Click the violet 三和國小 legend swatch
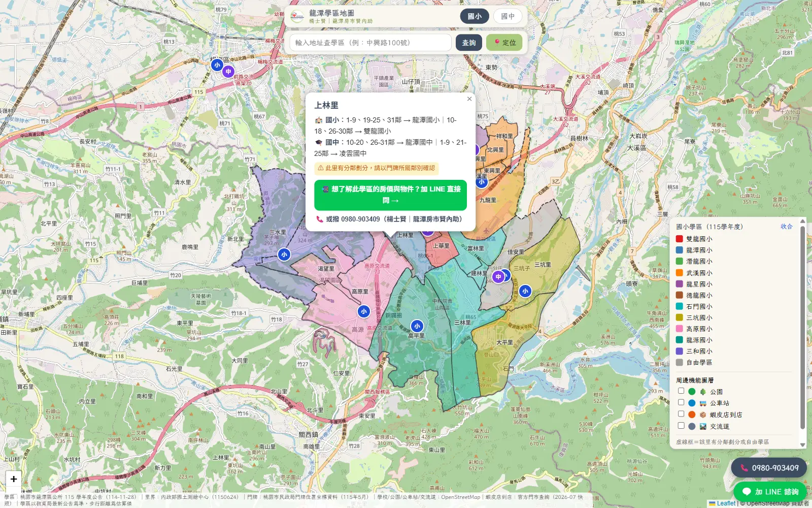Viewport: 812px width, 508px height. coord(680,351)
